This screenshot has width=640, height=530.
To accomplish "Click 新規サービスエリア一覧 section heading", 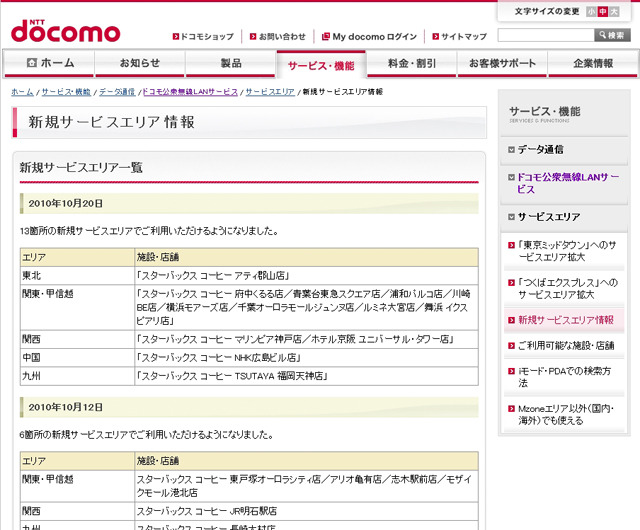I will coord(81,167).
